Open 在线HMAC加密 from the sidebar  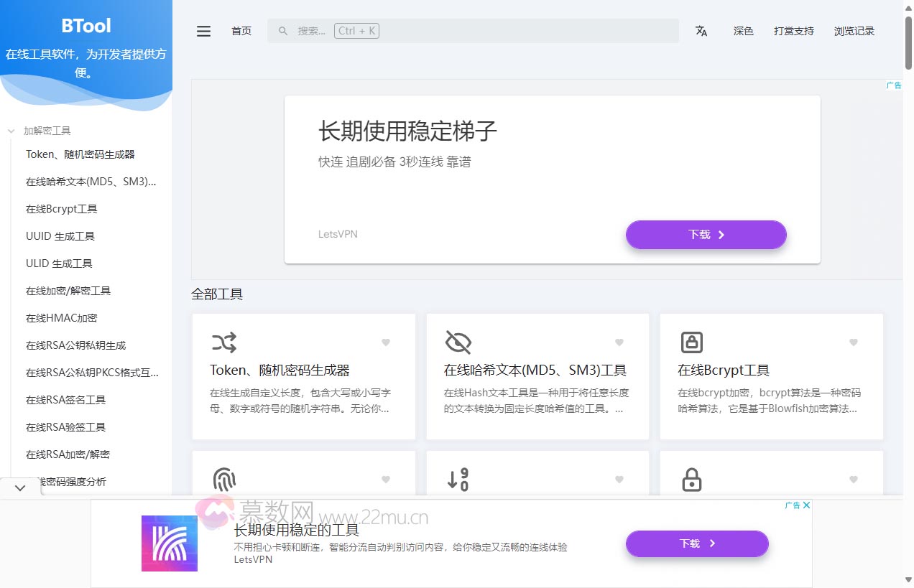pos(62,318)
